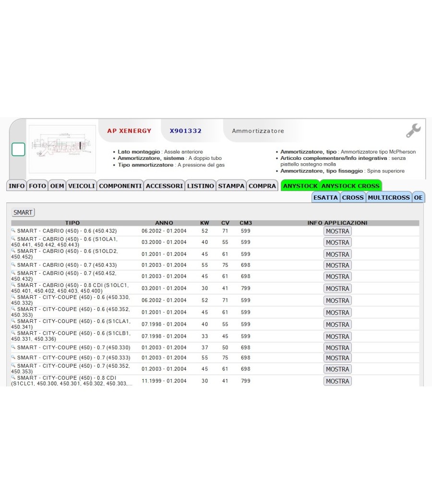Click the CM3 column header
Viewport: 432px width, 504px height.
(246, 223)
